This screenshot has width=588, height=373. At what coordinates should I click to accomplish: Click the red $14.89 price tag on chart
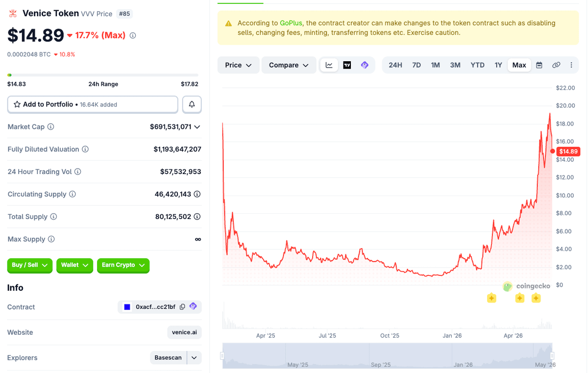click(568, 151)
